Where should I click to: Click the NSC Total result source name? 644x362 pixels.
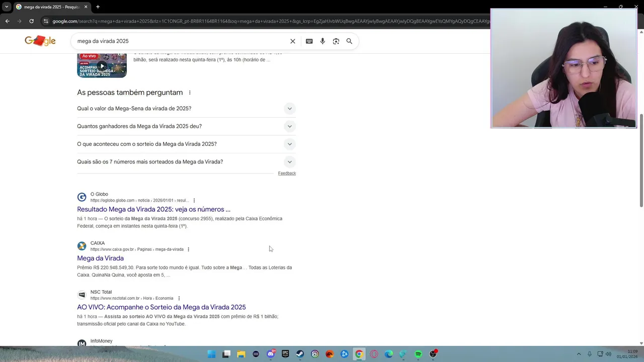click(x=101, y=292)
